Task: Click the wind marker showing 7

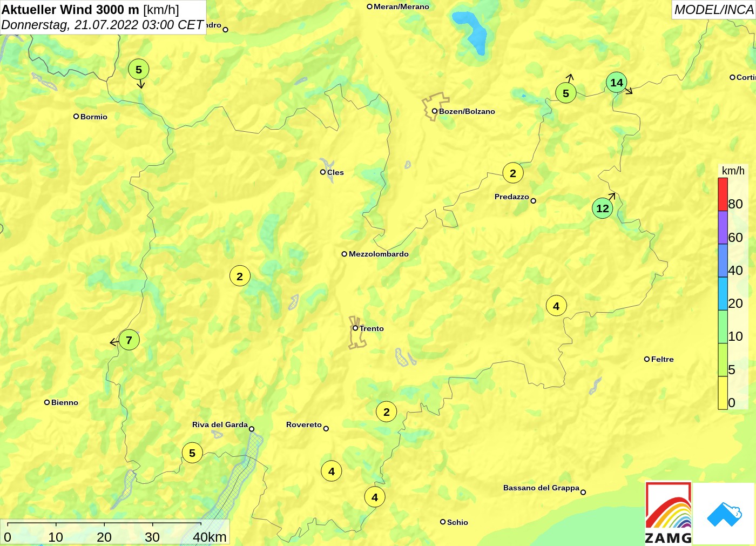Action: click(x=129, y=340)
